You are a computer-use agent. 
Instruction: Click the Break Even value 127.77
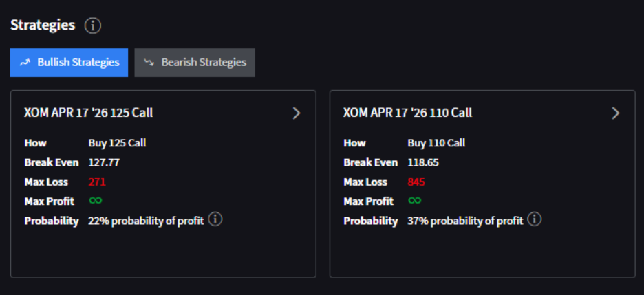(104, 163)
